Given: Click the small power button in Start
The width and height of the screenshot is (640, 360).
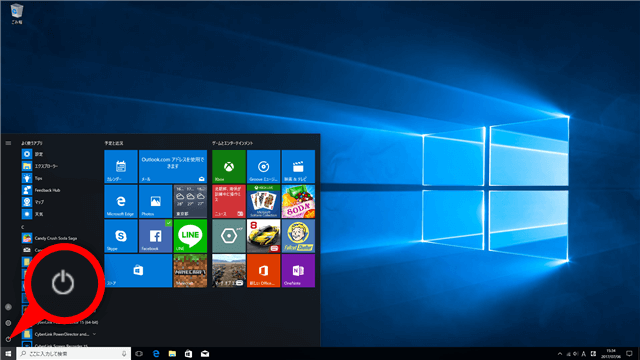Looking at the screenshot, I should click(x=8, y=339).
